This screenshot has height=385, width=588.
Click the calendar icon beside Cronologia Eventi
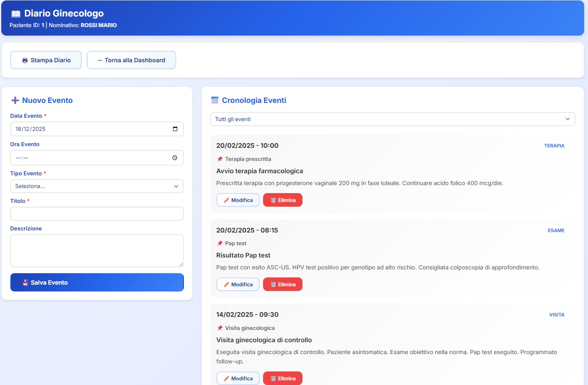point(215,100)
